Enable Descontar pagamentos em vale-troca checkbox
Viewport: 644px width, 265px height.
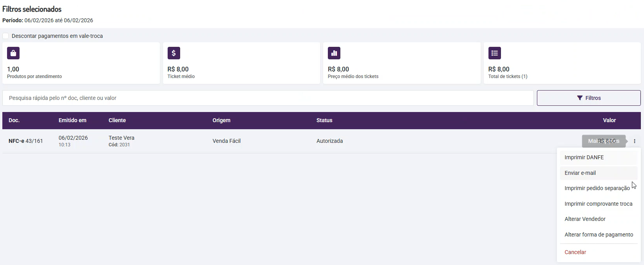(x=6, y=36)
